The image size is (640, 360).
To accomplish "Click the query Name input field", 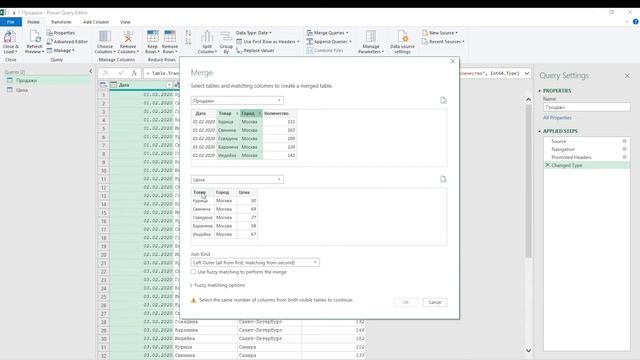I will (587, 107).
